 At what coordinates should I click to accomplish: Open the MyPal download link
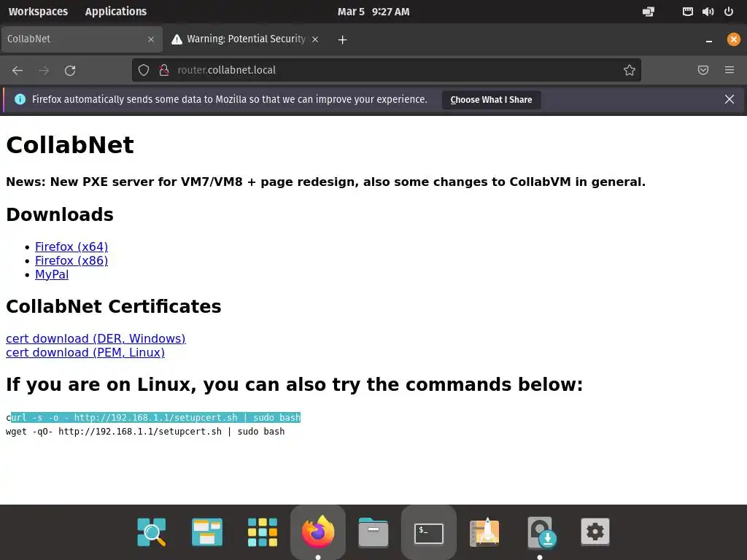[x=52, y=274]
